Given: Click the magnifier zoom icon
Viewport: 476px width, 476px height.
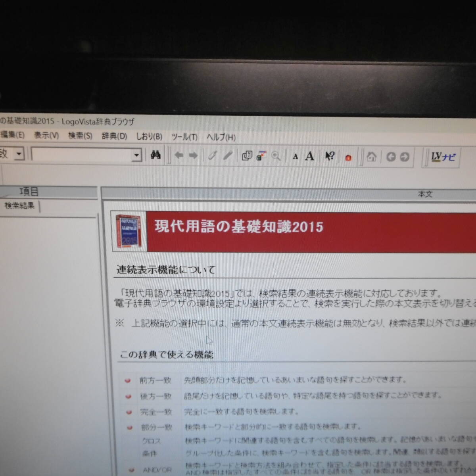Looking at the screenshot, I should [276, 156].
